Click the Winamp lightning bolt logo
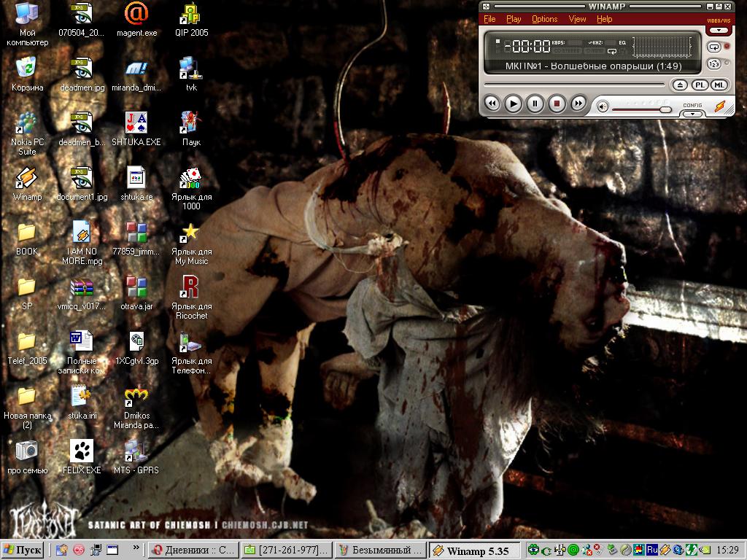Image resolution: width=747 pixels, height=560 pixels. click(x=720, y=106)
